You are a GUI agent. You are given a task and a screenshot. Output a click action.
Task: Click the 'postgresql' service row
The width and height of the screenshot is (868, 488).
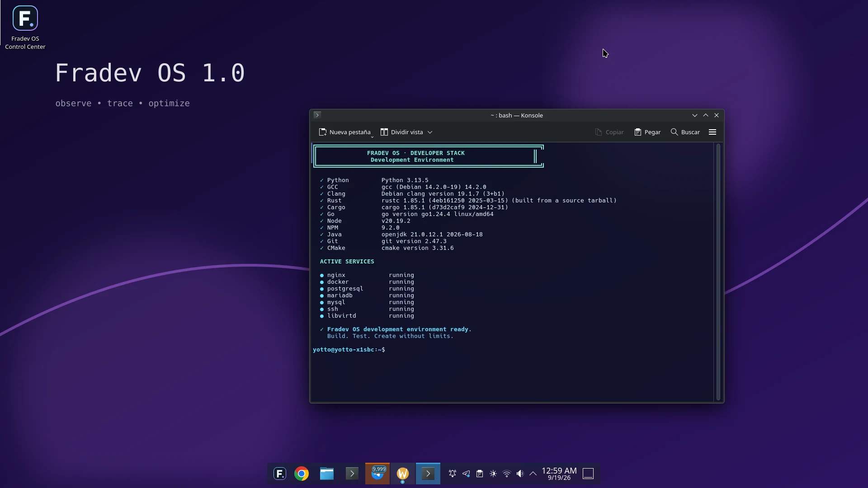click(367, 289)
